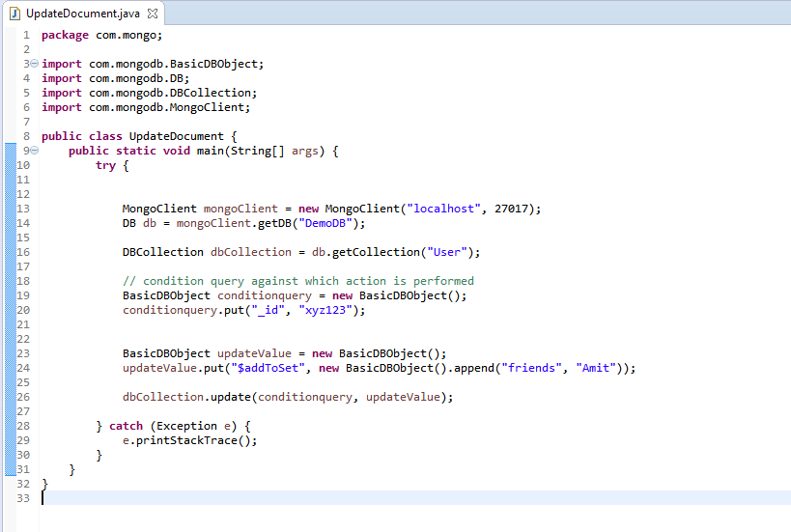Image resolution: width=791 pixels, height=532 pixels.
Task: Close the UpdateDocument.java tab
Action: [153, 14]
